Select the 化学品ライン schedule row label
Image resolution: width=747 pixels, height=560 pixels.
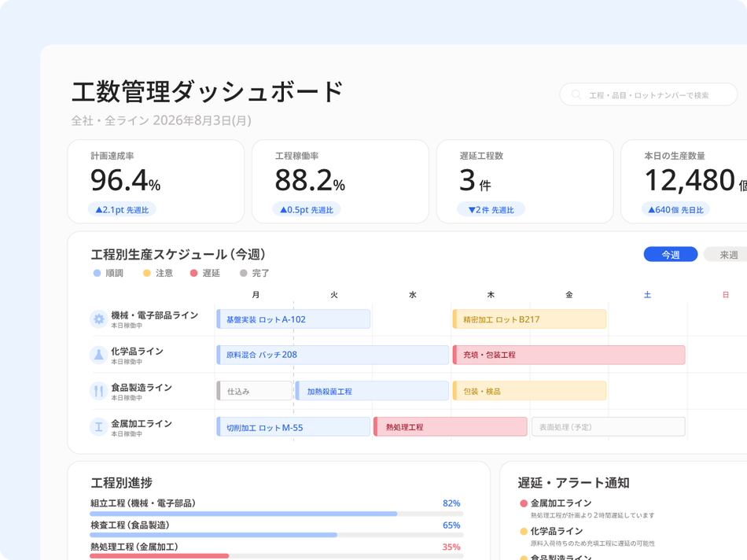coord(137,352)
